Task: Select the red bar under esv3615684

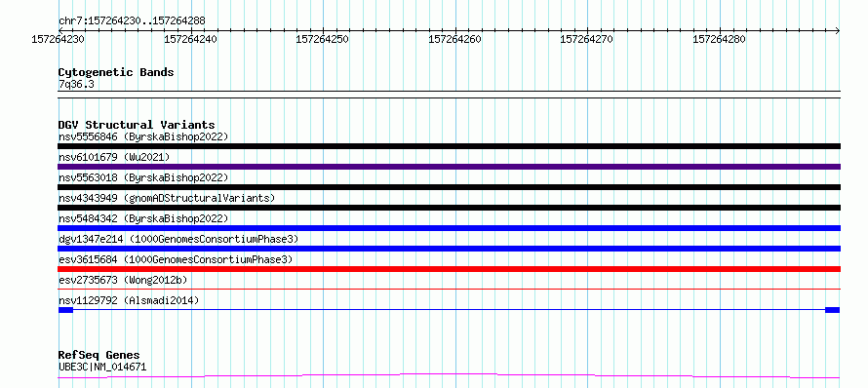Action: [x=449, y=269]
